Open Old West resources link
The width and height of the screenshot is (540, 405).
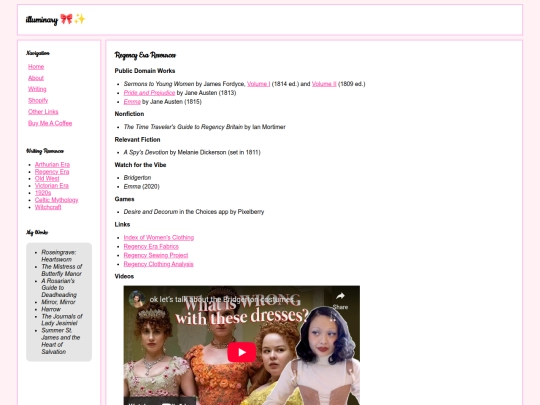tap(47, 178)
